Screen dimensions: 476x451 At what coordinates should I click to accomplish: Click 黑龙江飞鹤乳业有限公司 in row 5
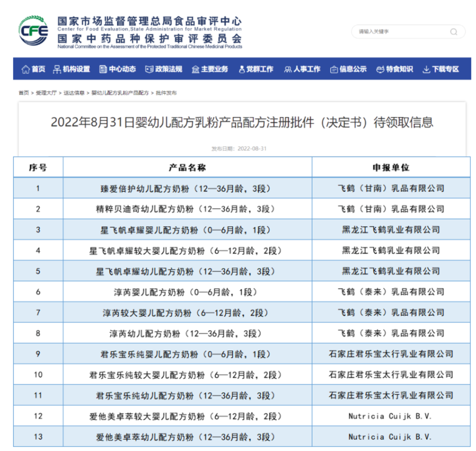[391, 271]
